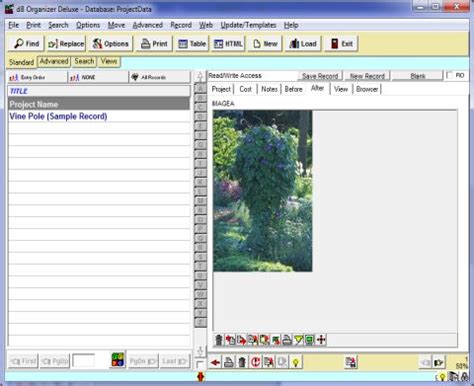Click right-pointing hand next record icon
This screenshot has height=386, width=474.
point(438,362)
